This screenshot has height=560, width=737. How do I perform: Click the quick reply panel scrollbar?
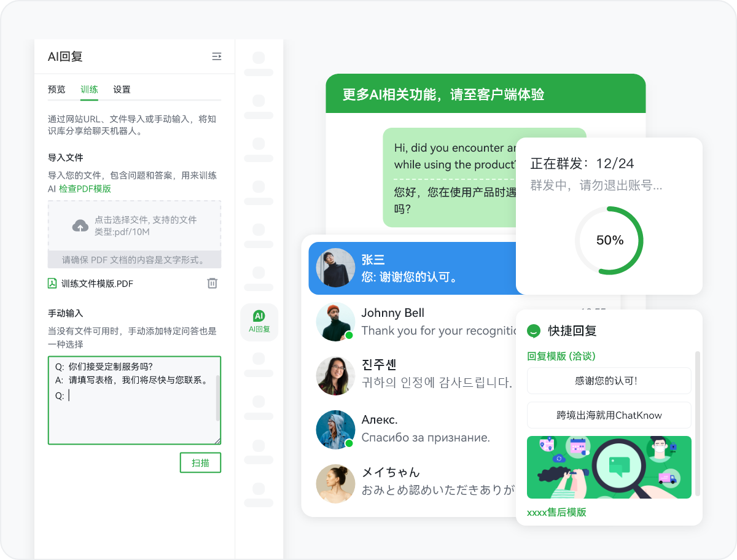(697, 424)
